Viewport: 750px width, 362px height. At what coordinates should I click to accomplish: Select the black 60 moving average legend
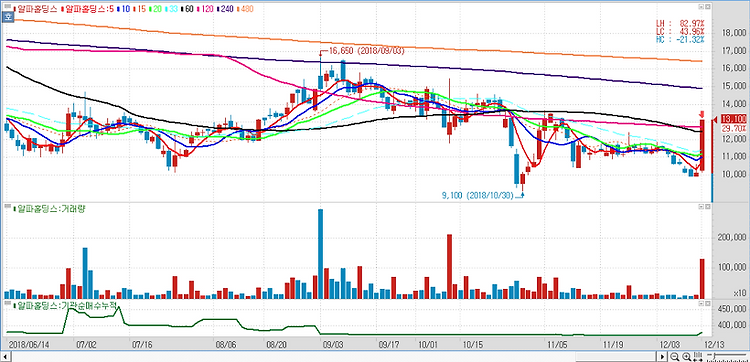(187, 9)
